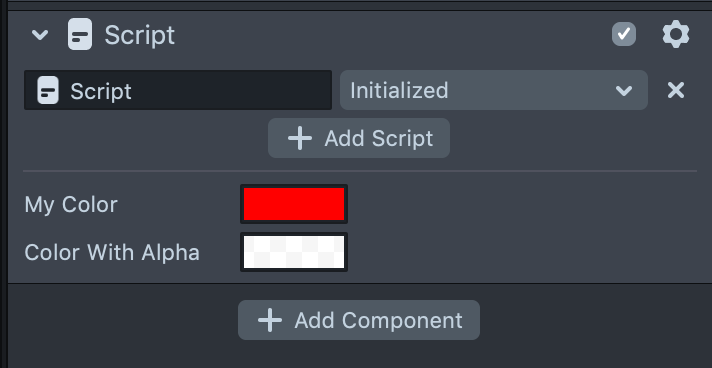This screenshot has height=368, width=712.
Task: Click the empty panel area below Add Component
Action: click(359, 354)
